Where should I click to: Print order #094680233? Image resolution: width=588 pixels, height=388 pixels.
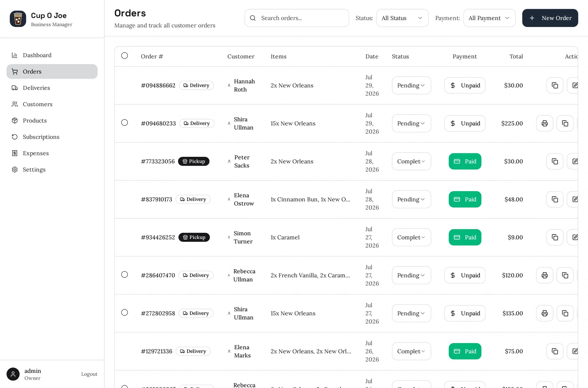[545, 123]
